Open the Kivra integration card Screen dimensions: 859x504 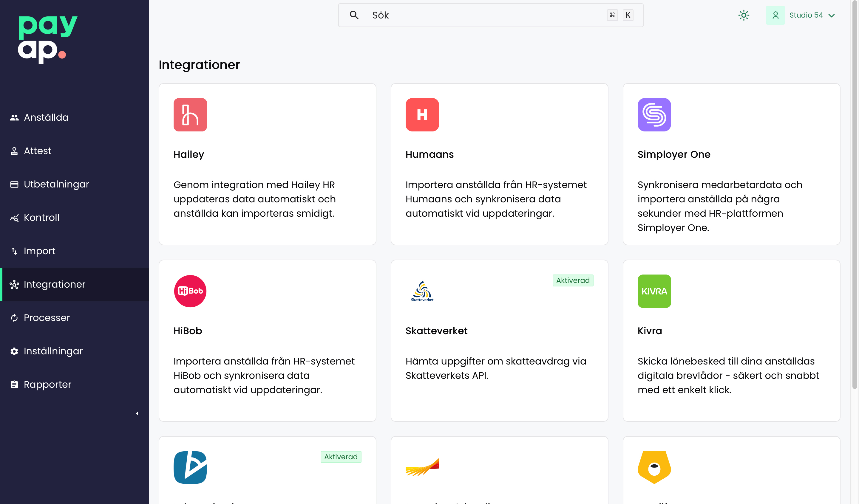(732, 341)
